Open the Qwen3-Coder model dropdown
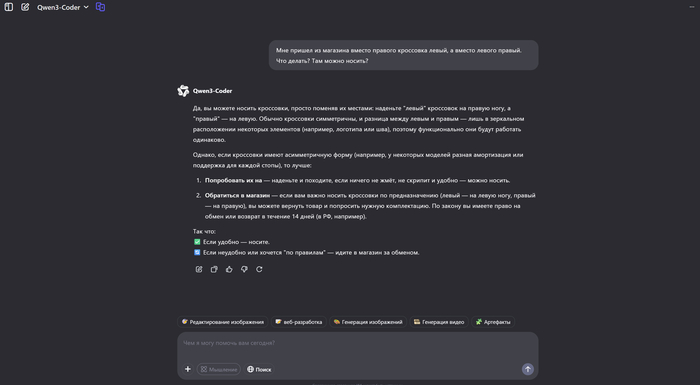Viewport: 700px width, 385px height. (63, 7)
